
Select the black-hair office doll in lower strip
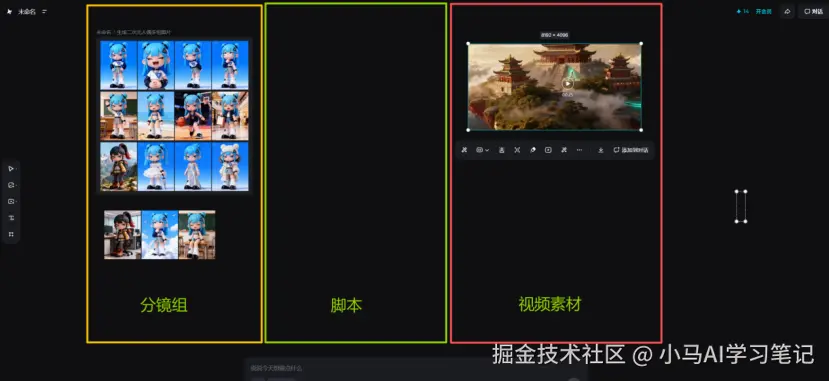click(123, 235)
